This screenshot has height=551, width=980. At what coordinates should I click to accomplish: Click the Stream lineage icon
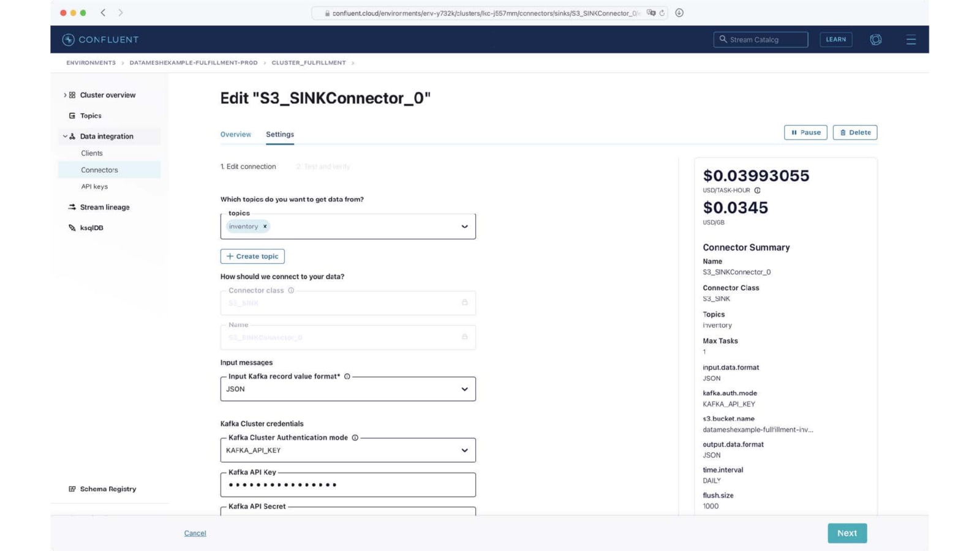tap(72, 207)
